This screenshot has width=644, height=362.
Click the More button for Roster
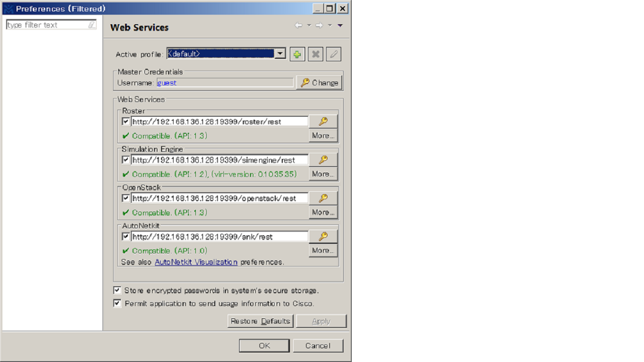click(x=323, y=135)
